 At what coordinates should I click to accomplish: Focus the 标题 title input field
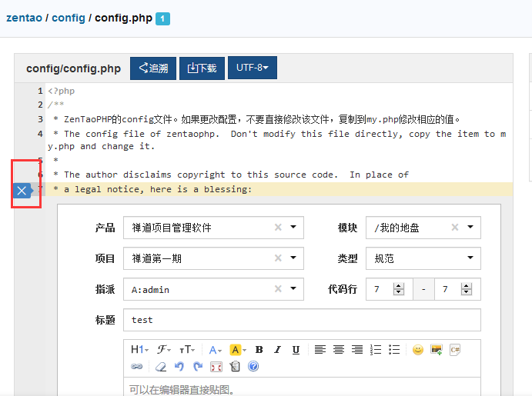click(302, 320)
